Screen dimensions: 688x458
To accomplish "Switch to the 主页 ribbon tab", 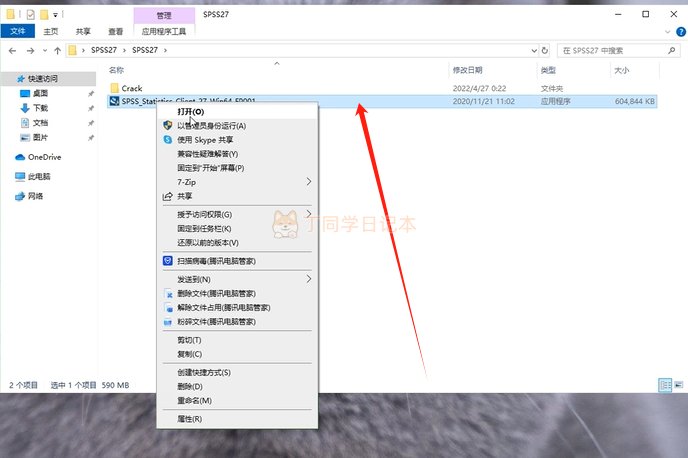I will [x=50, y=32].
